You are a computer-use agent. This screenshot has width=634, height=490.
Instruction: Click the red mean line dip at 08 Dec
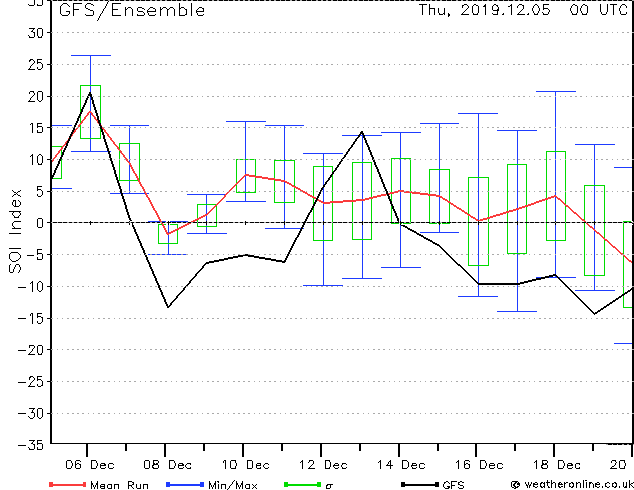click(168, 234)
